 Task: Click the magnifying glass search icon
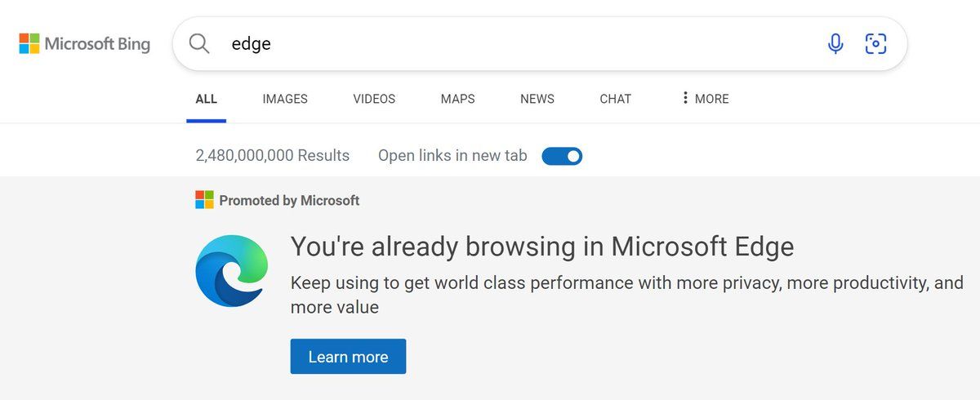(x=199, y=43)
